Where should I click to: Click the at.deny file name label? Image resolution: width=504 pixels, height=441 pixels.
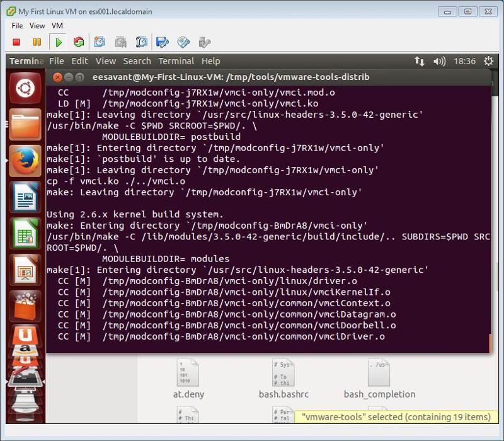[188, 394]
